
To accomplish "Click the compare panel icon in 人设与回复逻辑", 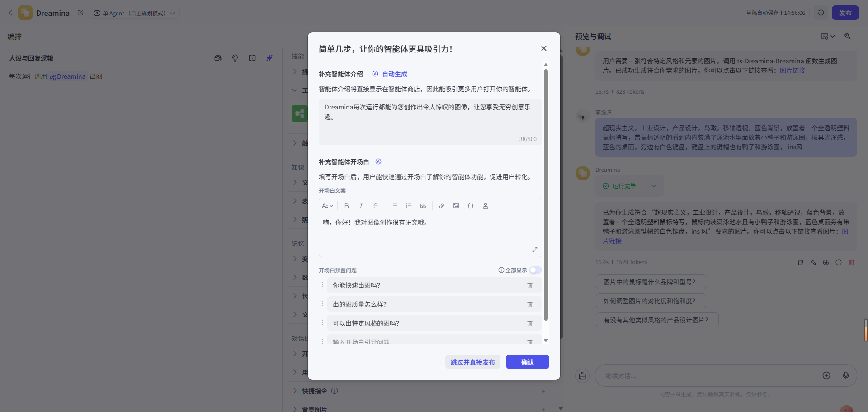I will pos(252,58).
